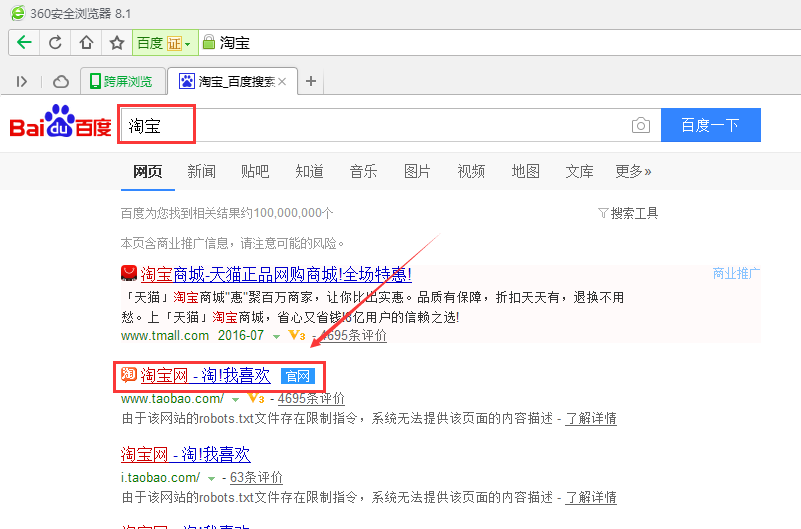The width and height of the screenshot is (801, 529).
Task: Click the 商业推广 label
Action: pyautogui.click(x=736, y=274)
